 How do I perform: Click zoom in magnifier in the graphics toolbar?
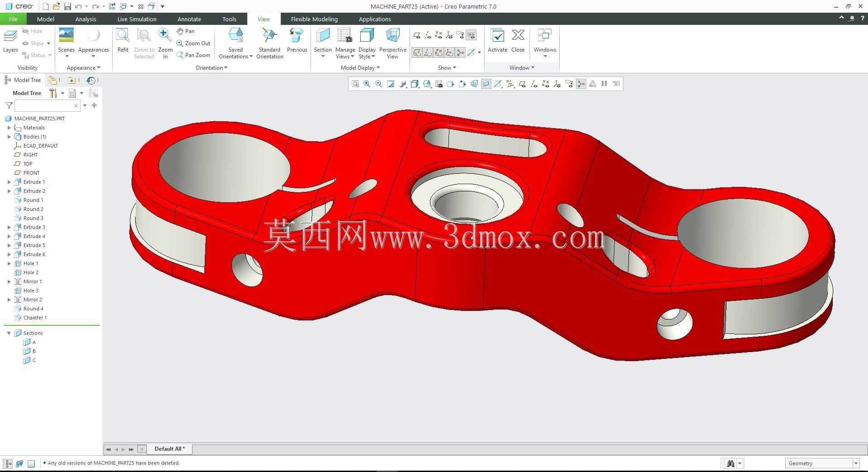click(x=367, y=84)
